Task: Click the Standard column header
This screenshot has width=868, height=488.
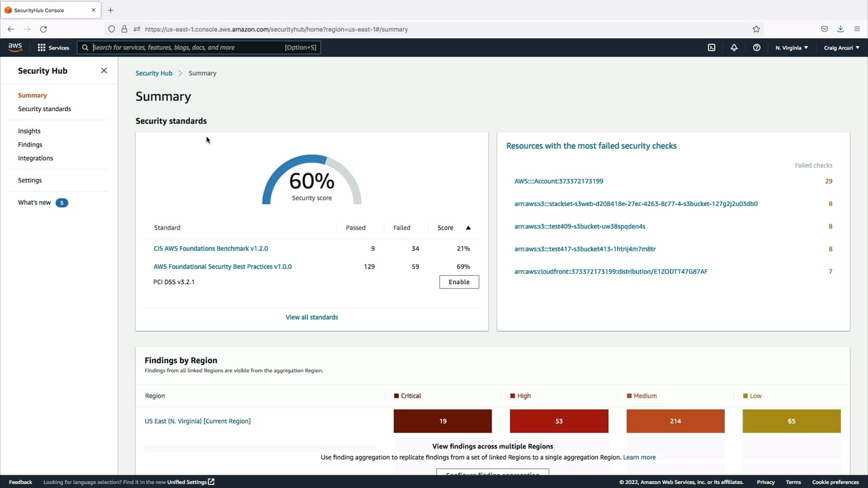Action: tap(167, 228)
